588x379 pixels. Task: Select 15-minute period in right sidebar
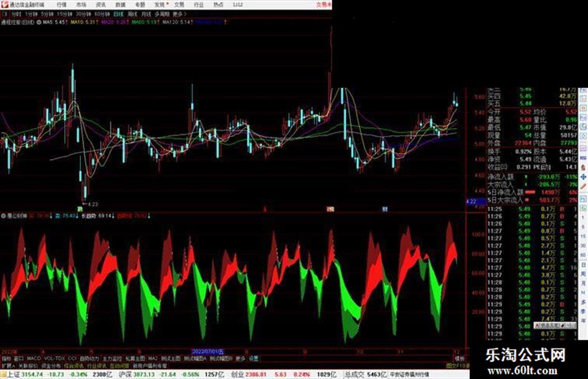click(x=583, y=236)
